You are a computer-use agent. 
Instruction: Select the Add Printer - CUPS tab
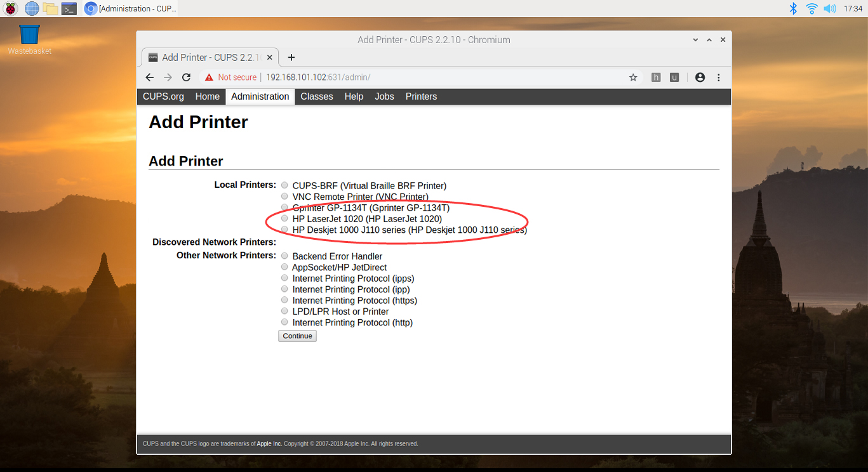(209, 57)
